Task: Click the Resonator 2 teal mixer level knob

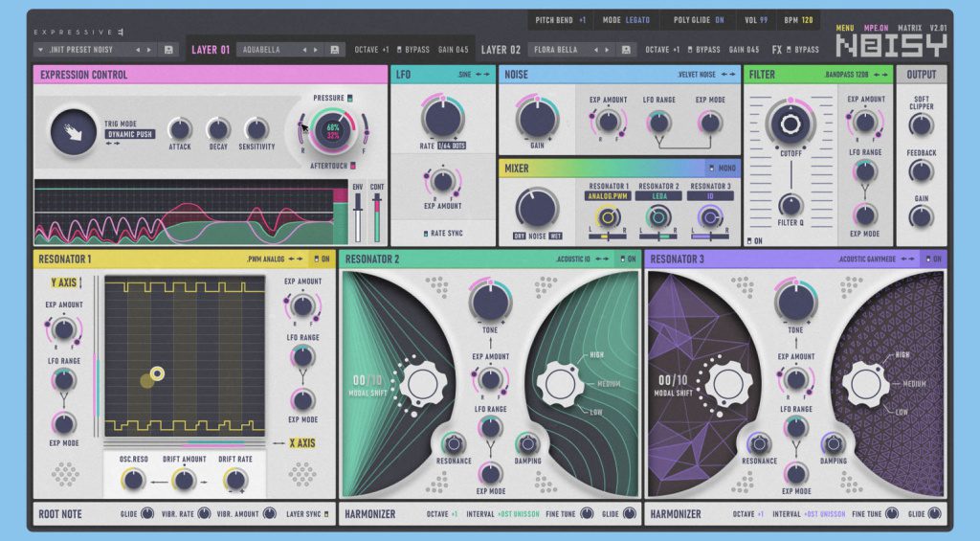Action: pos(658,217)
